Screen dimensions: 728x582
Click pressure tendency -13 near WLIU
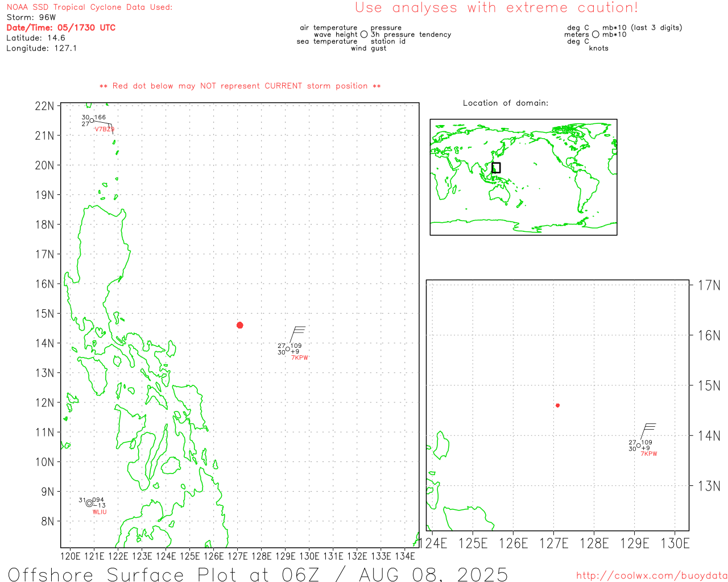[99, 506]
